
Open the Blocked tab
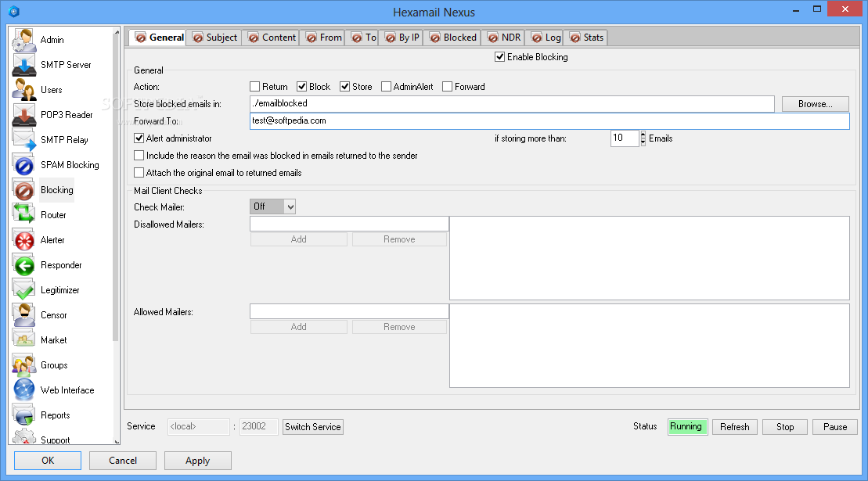coord(453,38)
